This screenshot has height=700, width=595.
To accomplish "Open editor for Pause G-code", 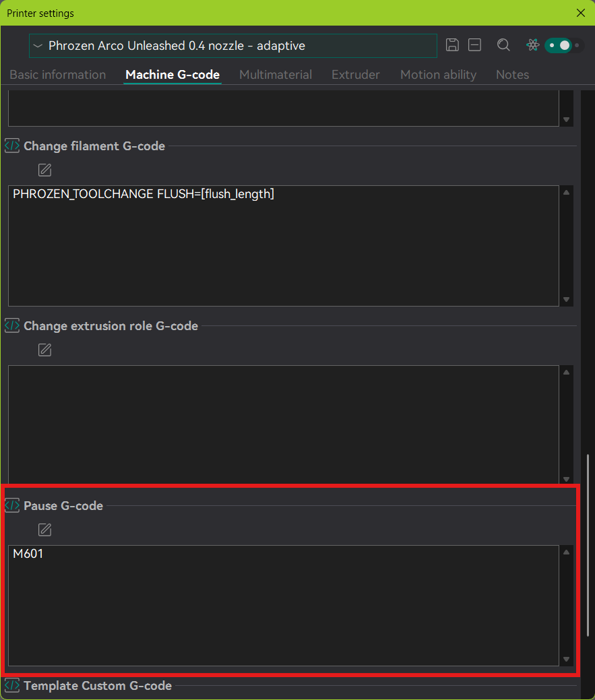I will coord(44,530).
